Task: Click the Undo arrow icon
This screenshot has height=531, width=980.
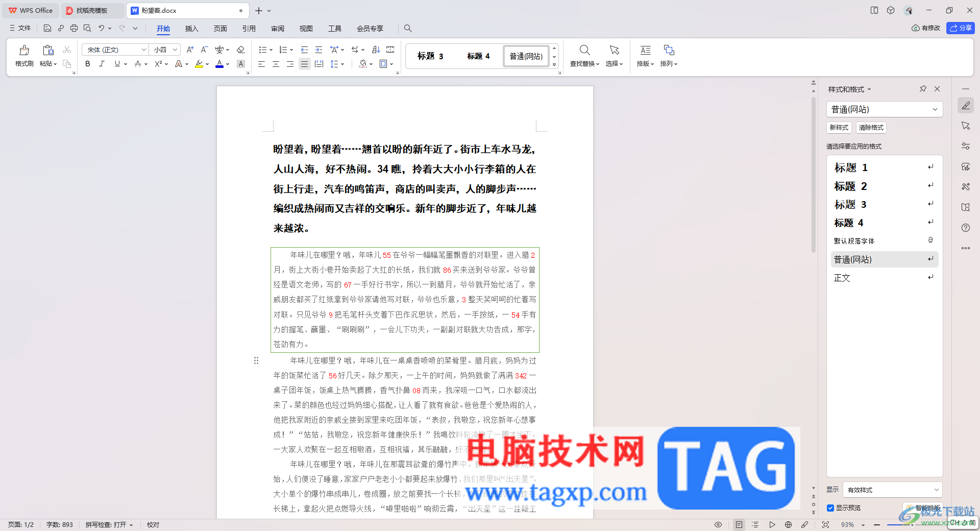Action: click(x=101, y=28)
